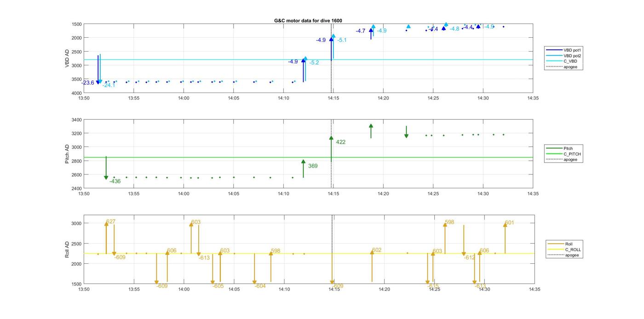Click the "-436" label in the Pitch plot
This screenshot has width=644, height=319.
point(115,181)
